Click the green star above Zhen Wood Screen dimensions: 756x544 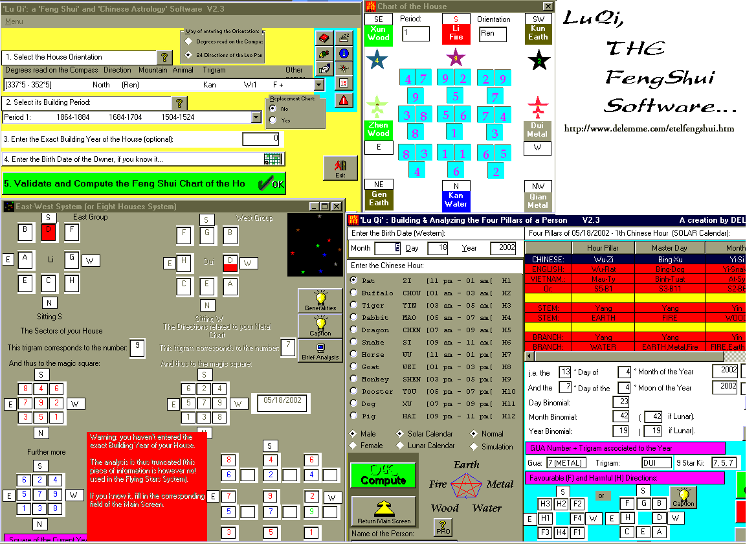pos(377,107)
